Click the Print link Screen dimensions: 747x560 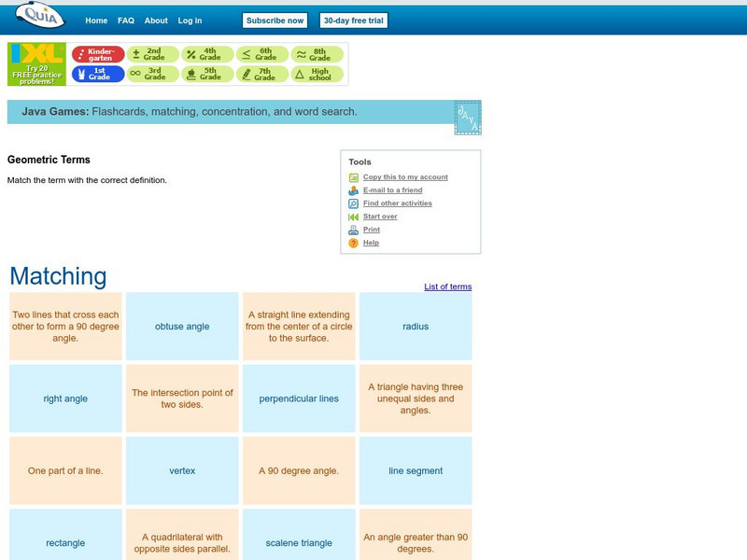click(x=372, y=229)
